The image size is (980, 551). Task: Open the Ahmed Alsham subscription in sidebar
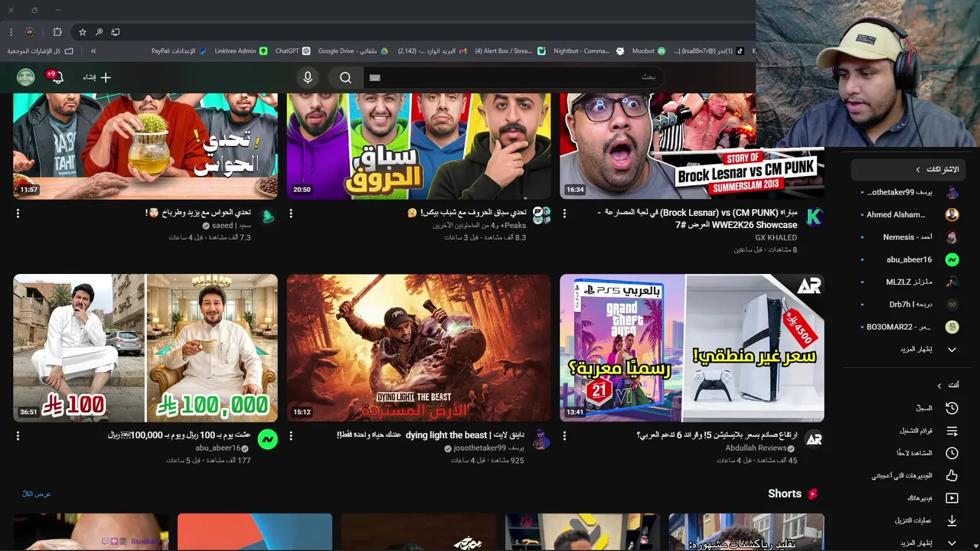[x=910, y=214]
